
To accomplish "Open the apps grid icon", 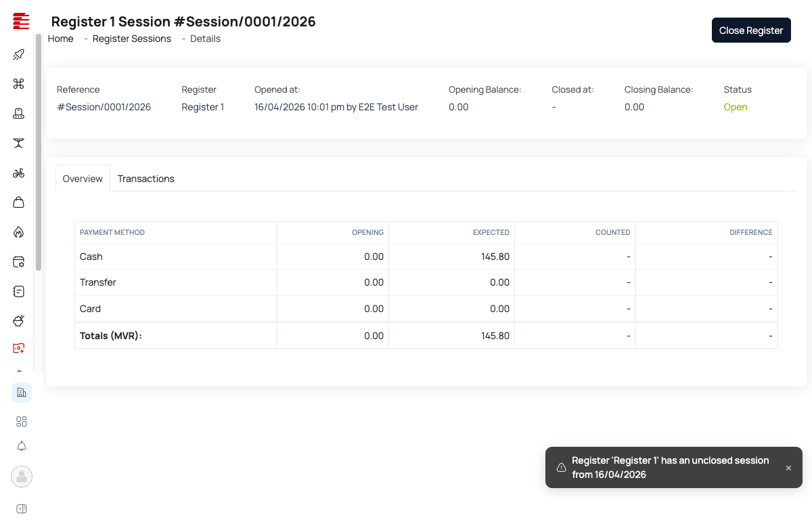I will click(22, 422).
